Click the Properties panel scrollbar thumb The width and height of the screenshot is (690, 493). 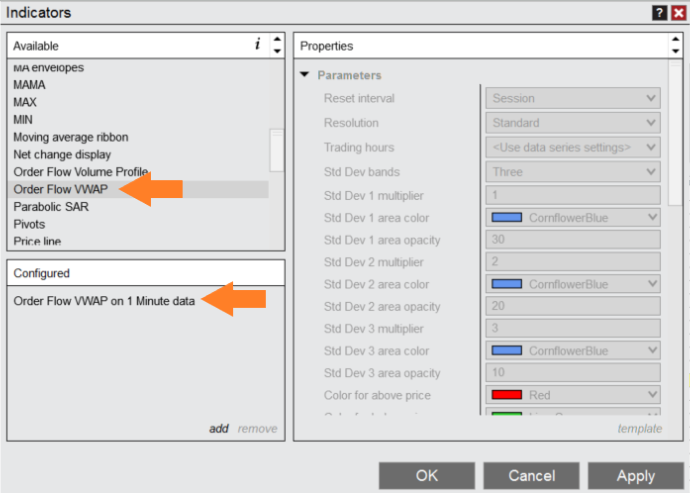[x=675, y=133]
